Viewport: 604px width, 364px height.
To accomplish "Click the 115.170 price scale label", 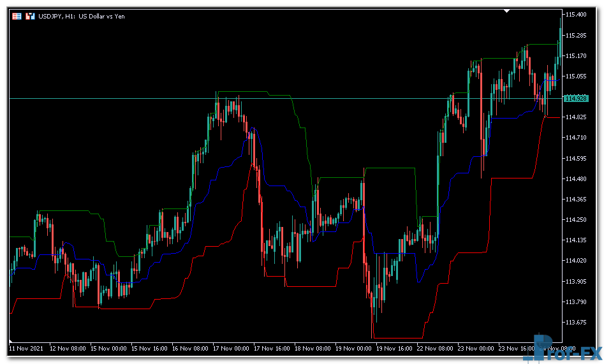I will click(576, 55).
